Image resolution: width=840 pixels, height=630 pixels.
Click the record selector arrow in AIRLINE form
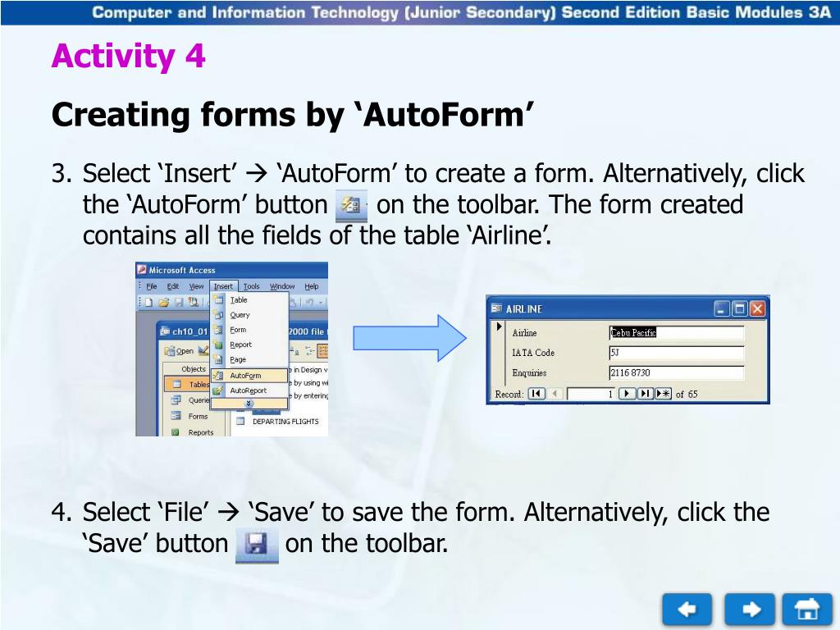click(499, 326)
